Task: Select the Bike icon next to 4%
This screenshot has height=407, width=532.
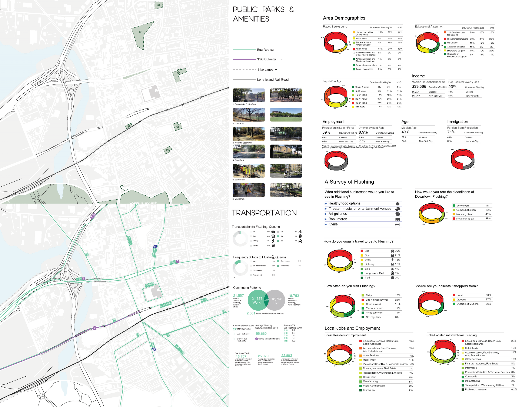Action: click(x=392, y=269)
